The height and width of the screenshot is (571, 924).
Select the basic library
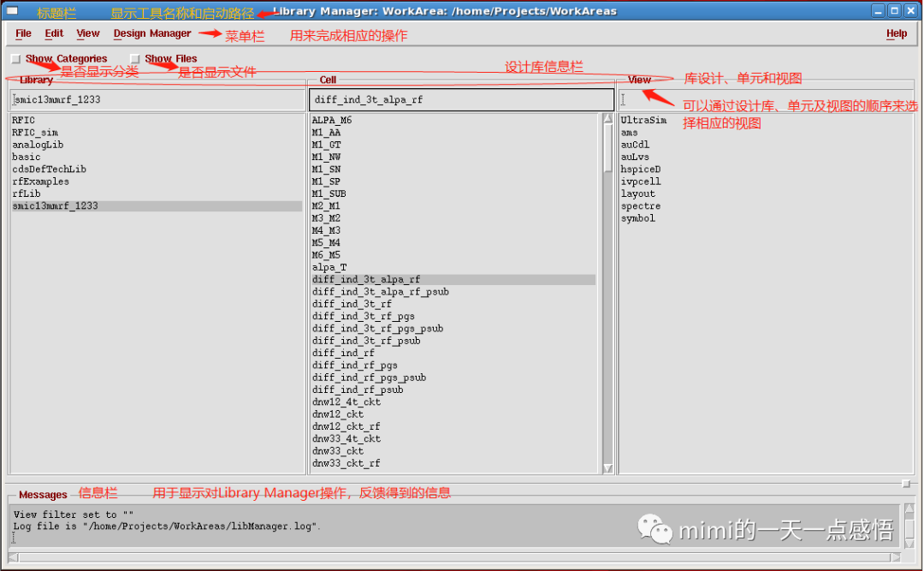click(27, 157)
